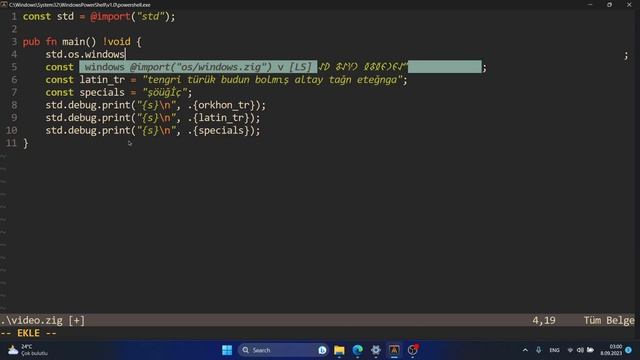This screenshot has height=360, width=640.
Task: Expand hidden system tray icons chevron
Action: [525, 350]
